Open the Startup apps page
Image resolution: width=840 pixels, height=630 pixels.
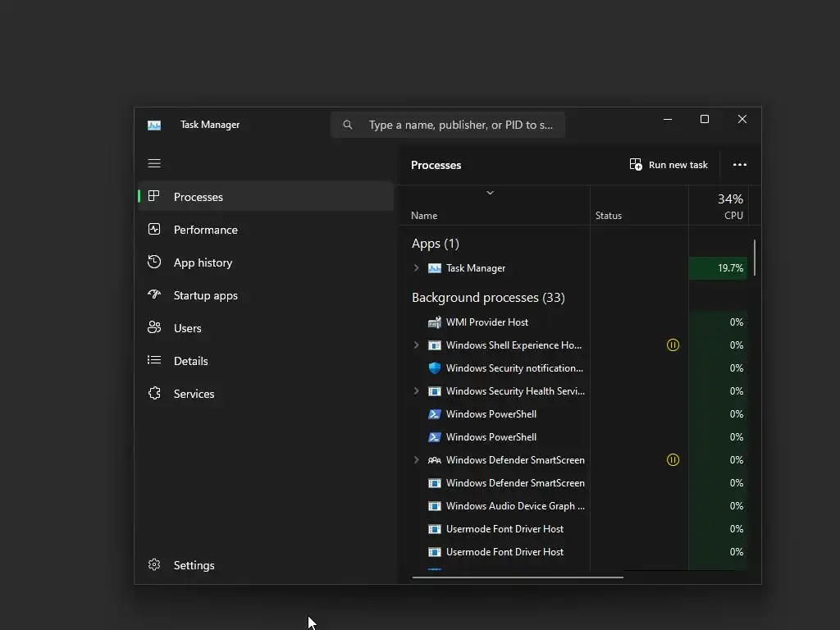[x=267, y=295]
